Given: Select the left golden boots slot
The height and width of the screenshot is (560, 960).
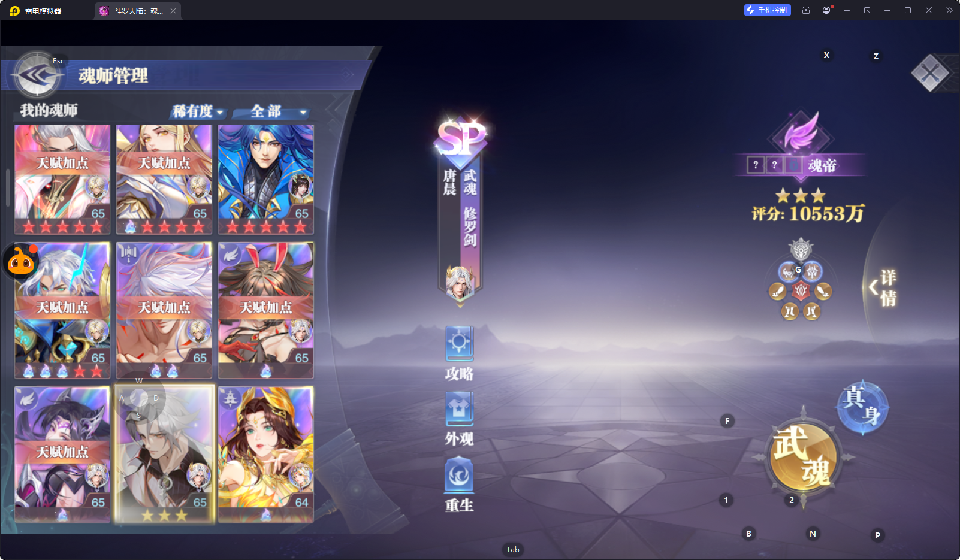Looking at the screenshot, I should pos(790,311).
